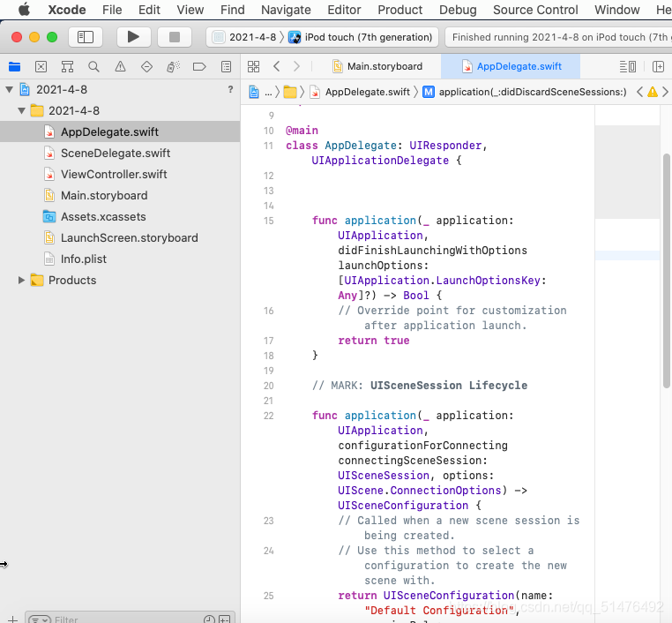672x623 pixels.
Task: Open the Editor menu
Action: [344, 10]
